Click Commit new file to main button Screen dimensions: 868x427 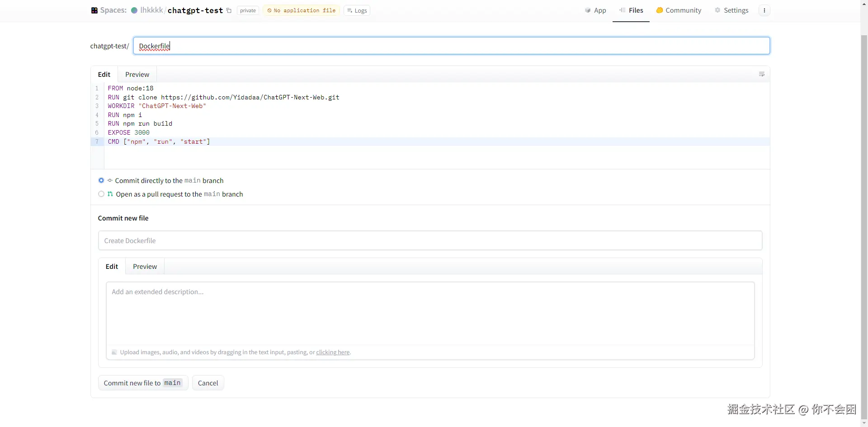[x=143, y=383]
